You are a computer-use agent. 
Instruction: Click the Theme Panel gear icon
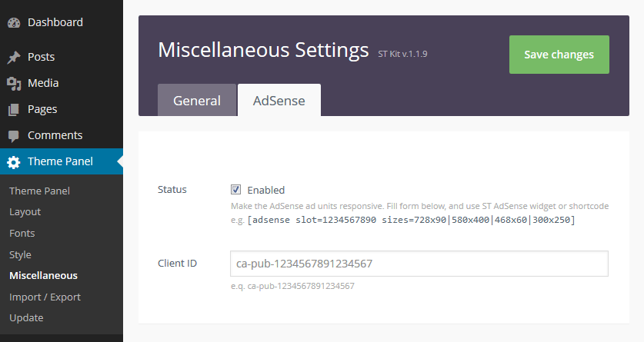[x=14, y=162]
